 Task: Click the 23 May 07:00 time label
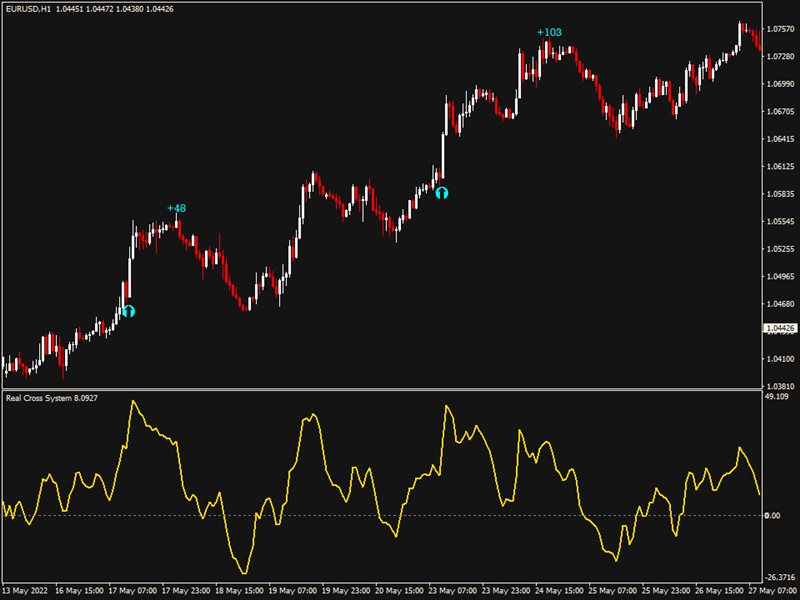coord(453,590)
